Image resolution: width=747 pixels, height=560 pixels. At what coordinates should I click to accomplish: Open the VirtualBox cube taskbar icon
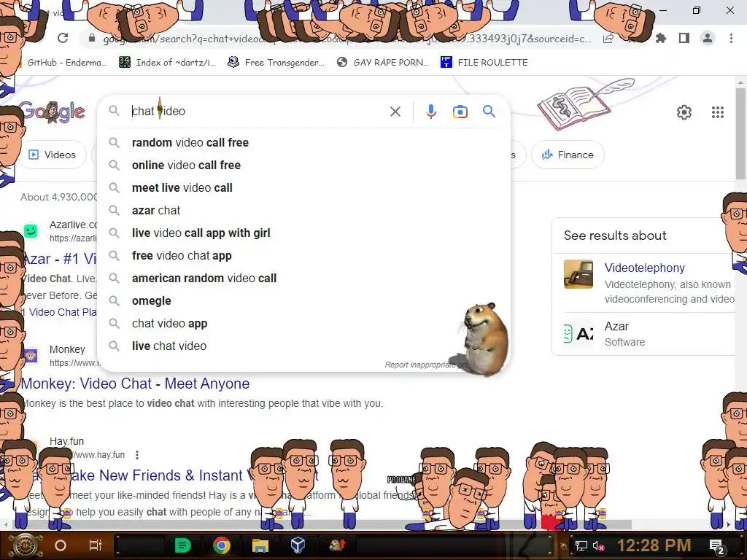click(298, 545)
